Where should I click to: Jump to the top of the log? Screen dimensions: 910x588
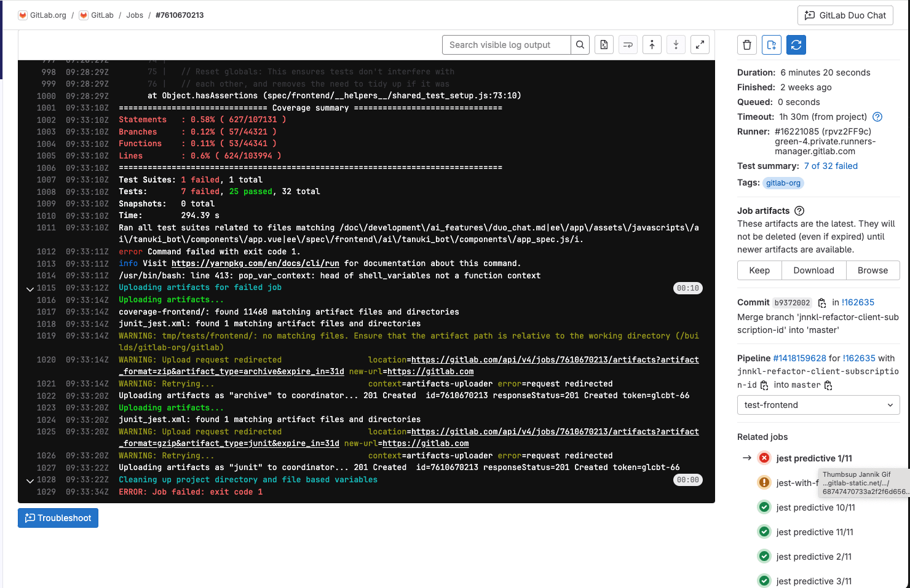[652, 45]
